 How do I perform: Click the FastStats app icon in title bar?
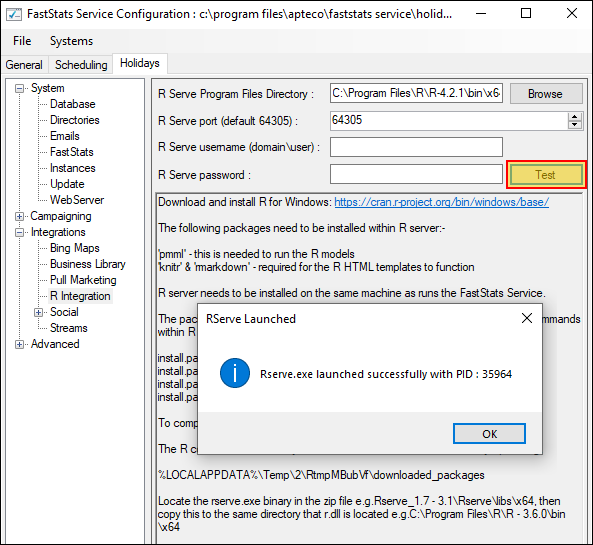coord(14,14)
